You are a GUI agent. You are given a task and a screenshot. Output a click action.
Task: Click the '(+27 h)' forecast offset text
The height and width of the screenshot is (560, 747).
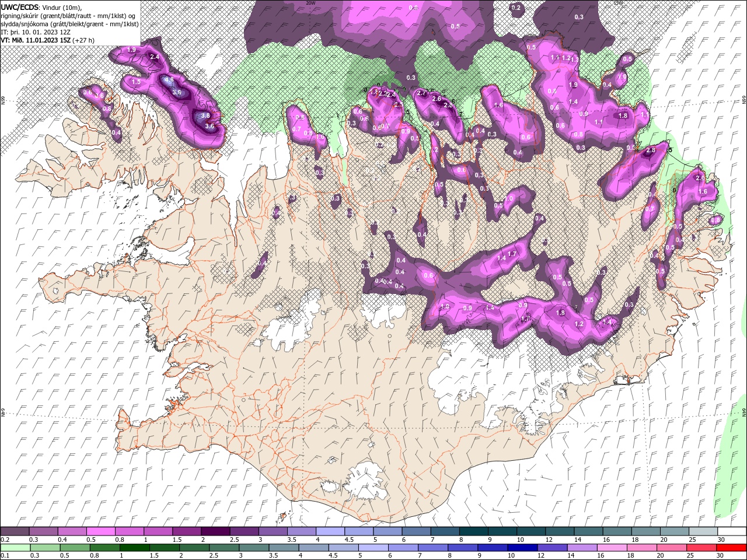(83, 40)
